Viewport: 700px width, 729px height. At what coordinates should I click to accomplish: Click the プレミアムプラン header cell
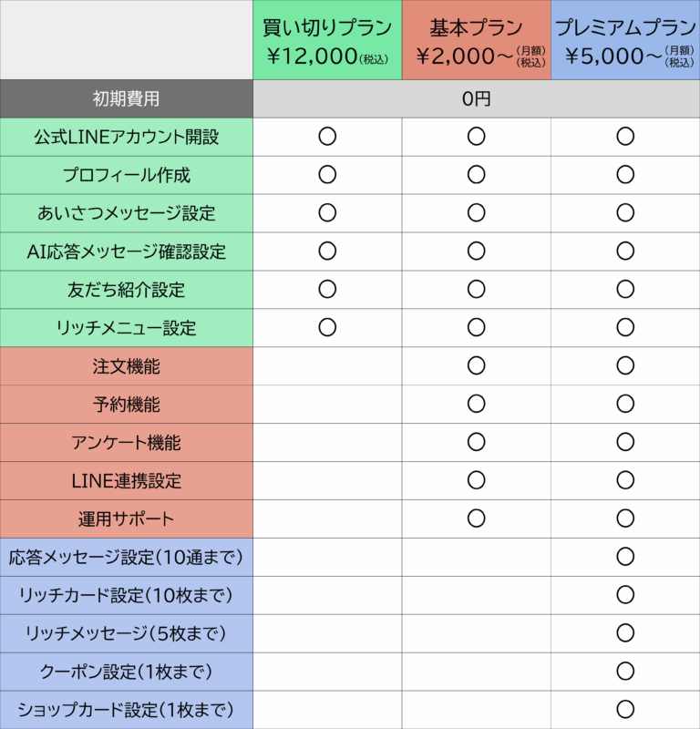click(625, 40)
